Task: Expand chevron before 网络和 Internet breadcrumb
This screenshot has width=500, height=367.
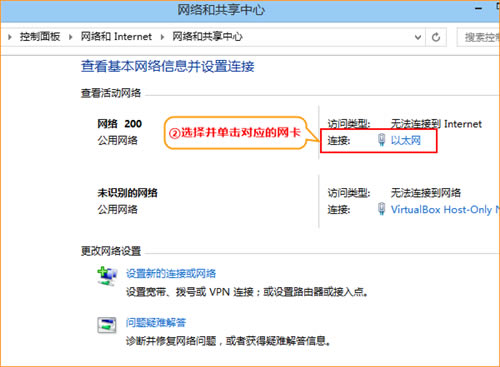Action: pyautogui.click(x=70, y=37)
